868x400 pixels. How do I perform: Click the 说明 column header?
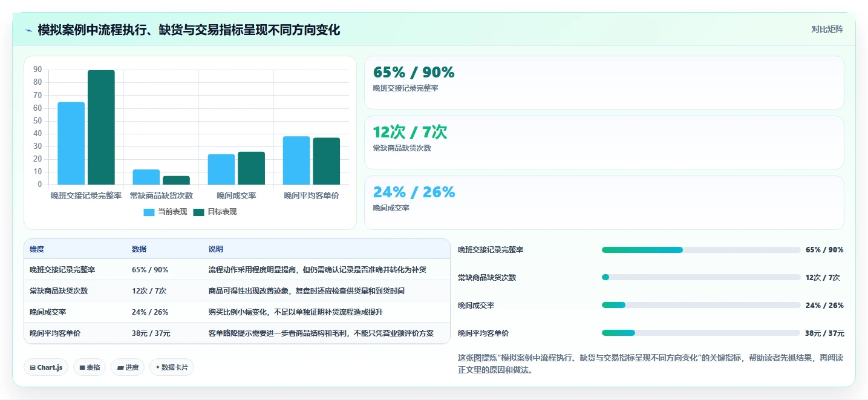pyautogui.click(x=216, y=249)
